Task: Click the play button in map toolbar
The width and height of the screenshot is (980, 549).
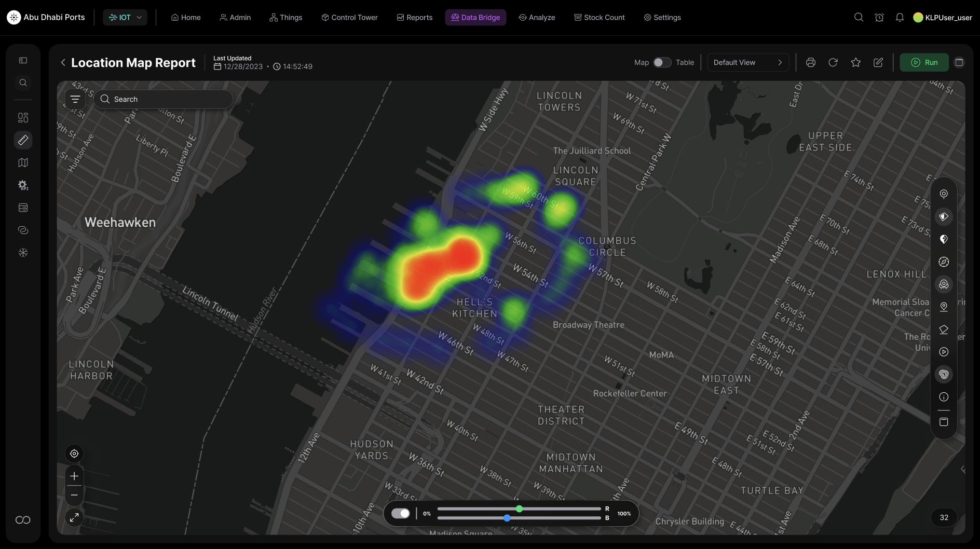Action: click(944, 352)
